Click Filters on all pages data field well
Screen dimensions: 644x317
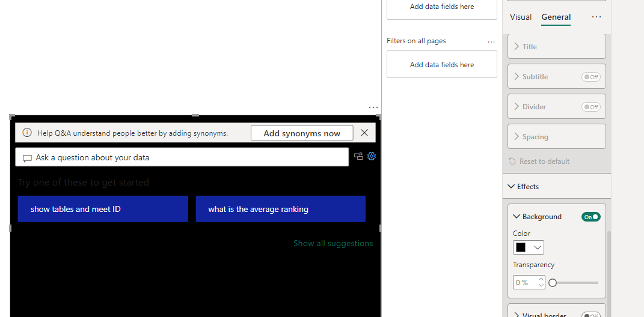(x=442, y=64)
